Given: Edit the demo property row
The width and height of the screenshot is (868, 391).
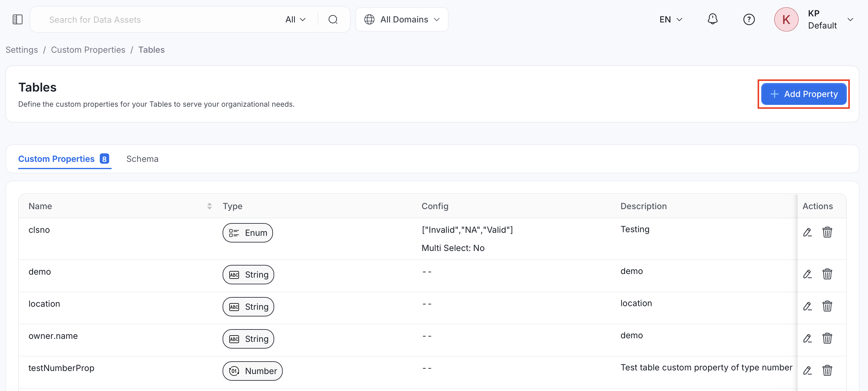Looking at the screenshot, I should tap(807, 274).
